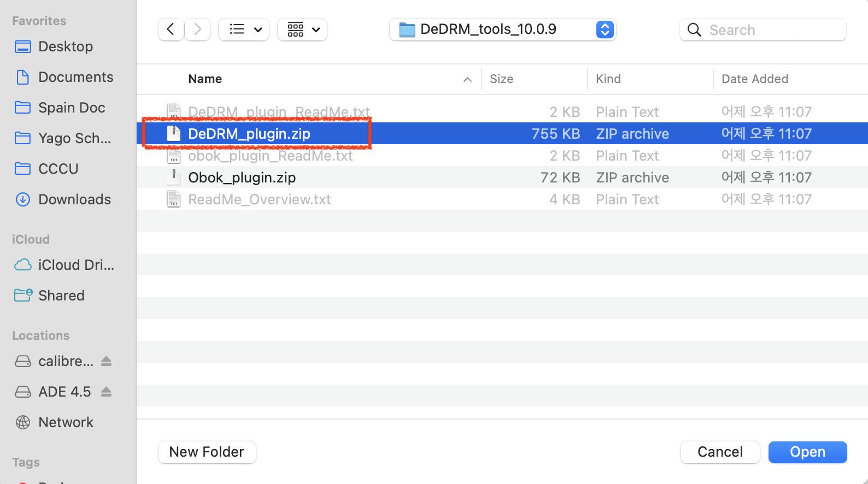Sort by the Date Added column header
Screen dimensions: 868x484
[x=755, y=79]
